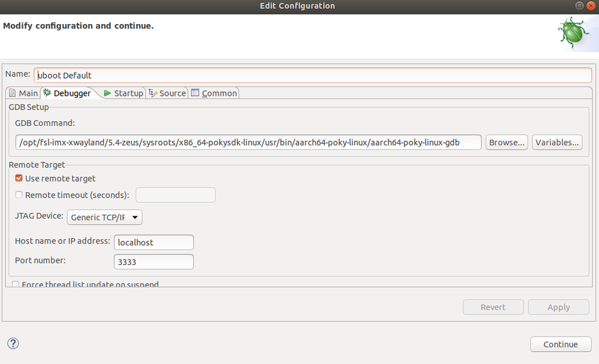Open the Startup tab
599x364 pixels.
(124, 93)
